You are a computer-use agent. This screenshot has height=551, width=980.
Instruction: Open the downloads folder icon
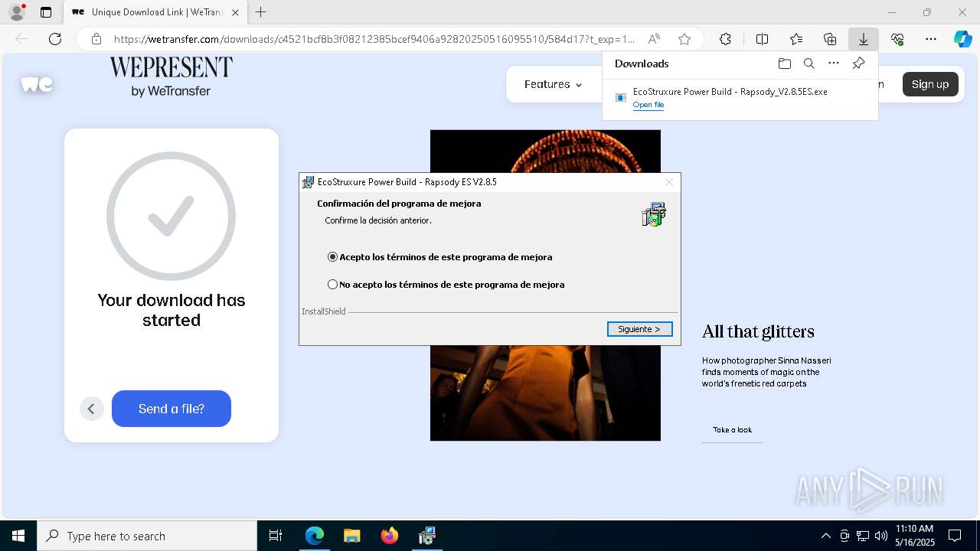click(x=784, y=64)
